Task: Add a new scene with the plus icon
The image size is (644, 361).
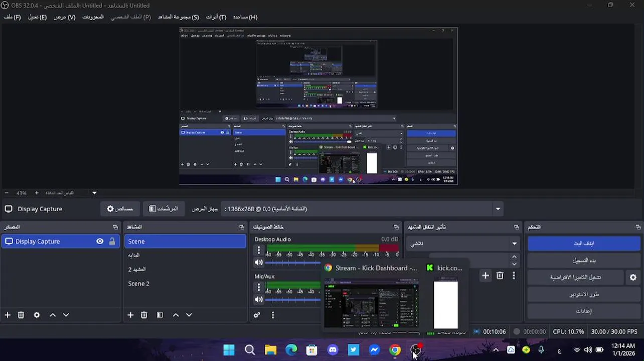Action: click(130, 315)
